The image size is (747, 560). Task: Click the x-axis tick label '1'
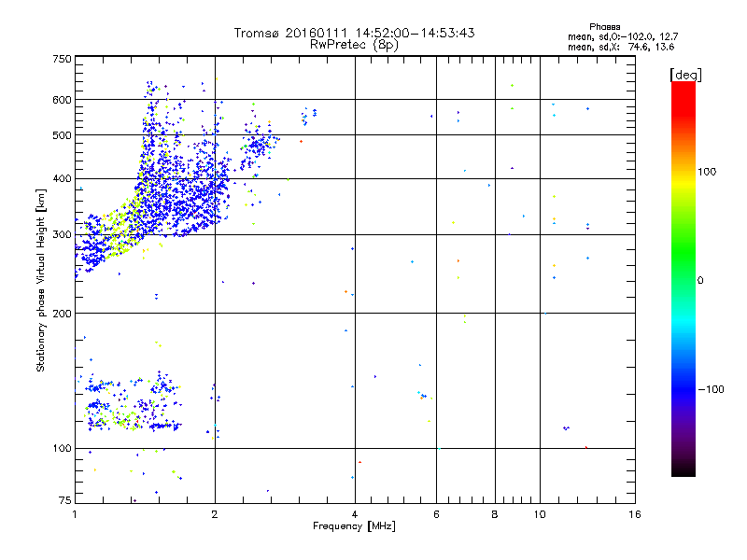pyautogui.click(x=75, y=514)
